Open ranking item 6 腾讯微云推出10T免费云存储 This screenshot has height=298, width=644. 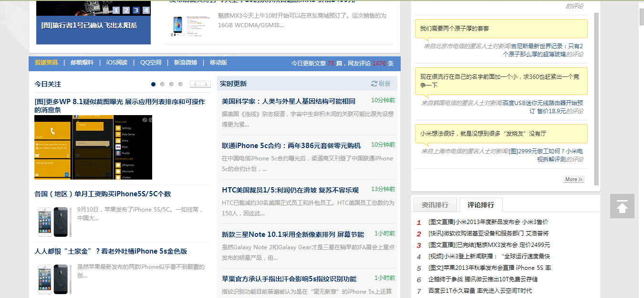click(x=483, y=279)
